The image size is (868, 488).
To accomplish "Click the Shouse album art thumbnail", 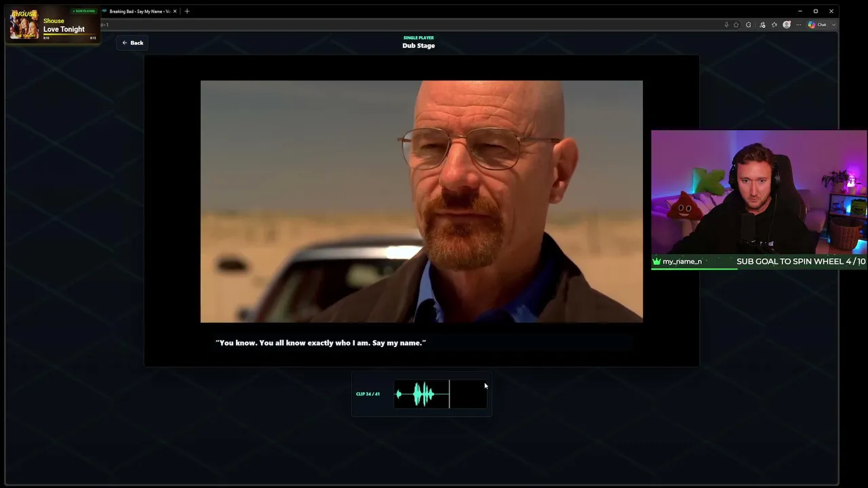I will pyautogui.click(x=24, y=24).
